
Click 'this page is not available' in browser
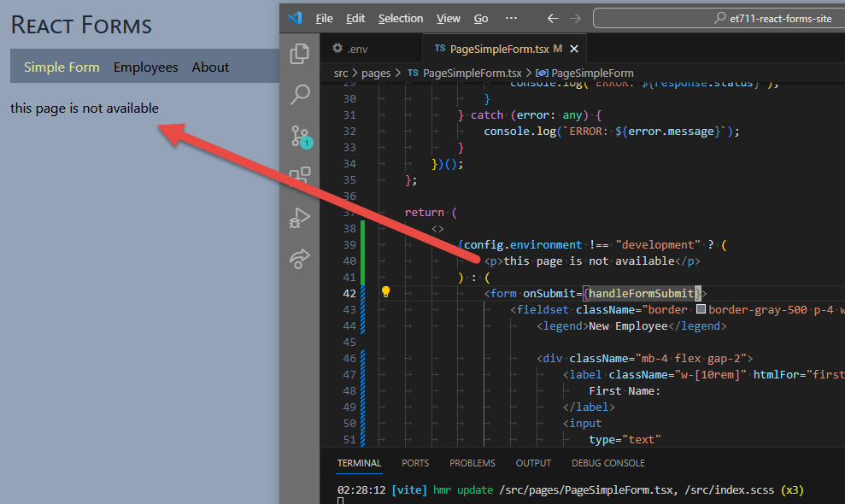84,108
